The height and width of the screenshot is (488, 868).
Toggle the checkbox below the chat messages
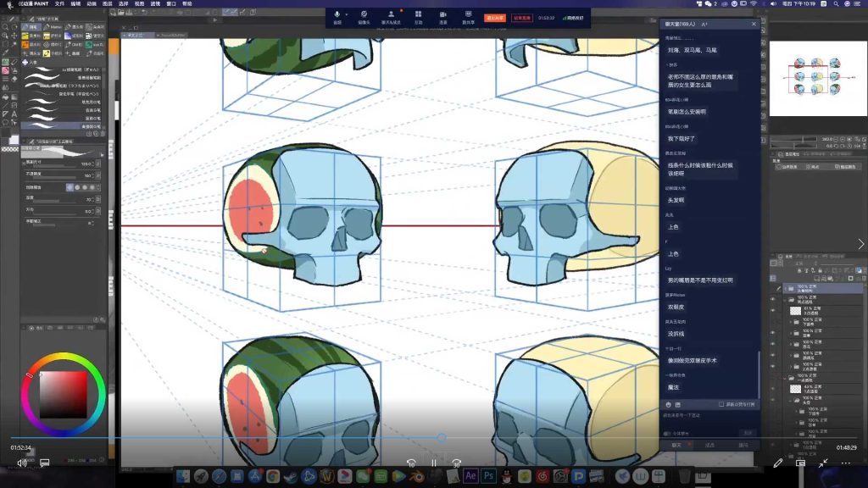[x=721, y=404]
